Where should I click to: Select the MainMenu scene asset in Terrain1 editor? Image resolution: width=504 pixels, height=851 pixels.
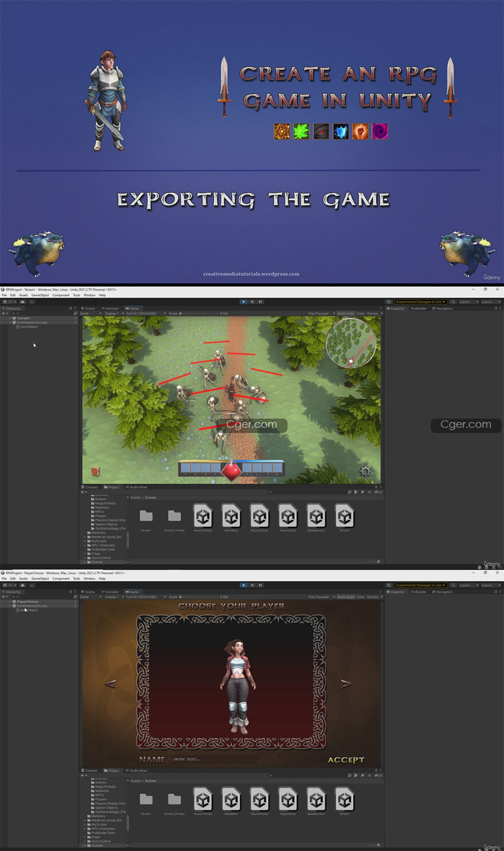(231, 517)
